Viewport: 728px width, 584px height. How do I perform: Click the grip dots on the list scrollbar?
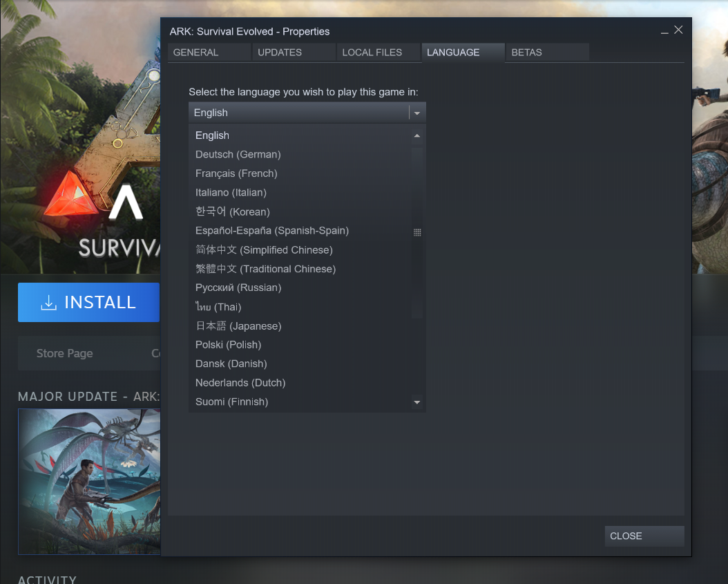coord(417,233)
